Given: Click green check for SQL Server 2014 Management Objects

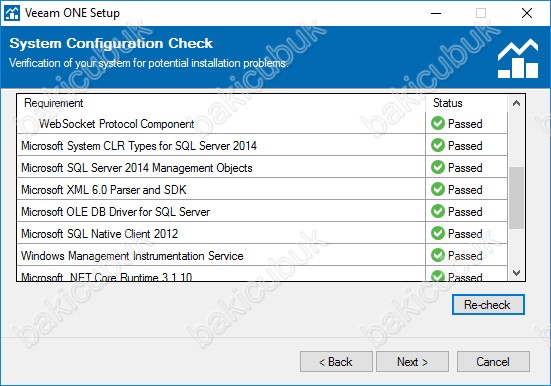Looking at the screenshot, I should point(438,167).
